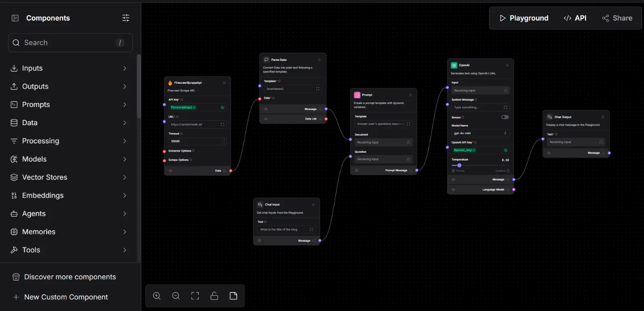This screenshot has width=644, height=311.
Task: Open the API menu item
Action: (x=575, y=18)
